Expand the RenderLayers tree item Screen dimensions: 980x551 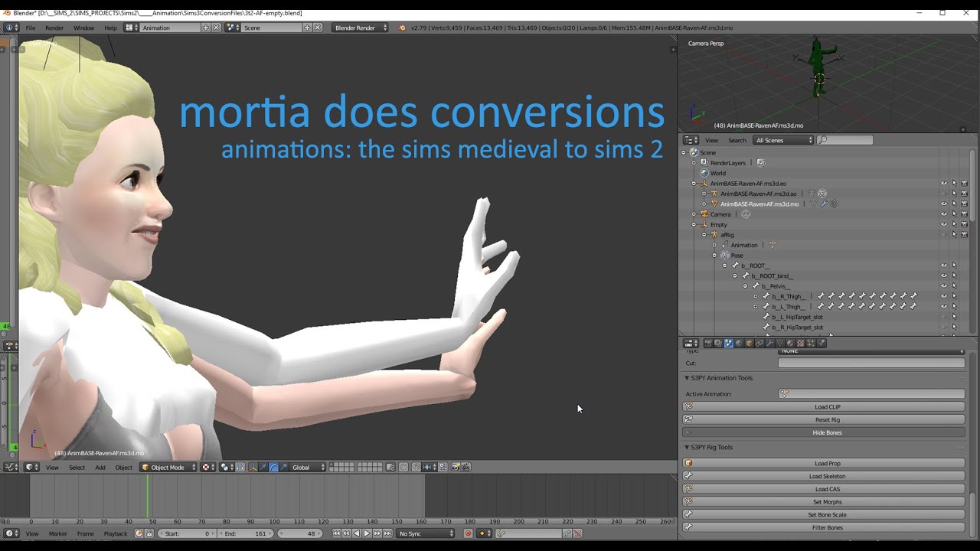(x=694, y=163)
